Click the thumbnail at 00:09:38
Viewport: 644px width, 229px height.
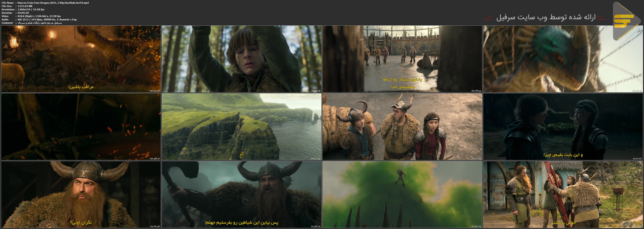coord(81,59)
